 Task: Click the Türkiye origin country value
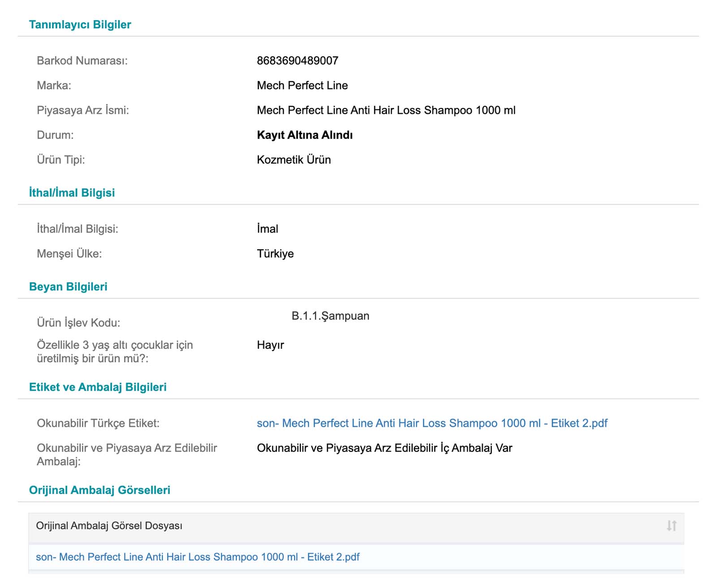[x=276, y=254]
